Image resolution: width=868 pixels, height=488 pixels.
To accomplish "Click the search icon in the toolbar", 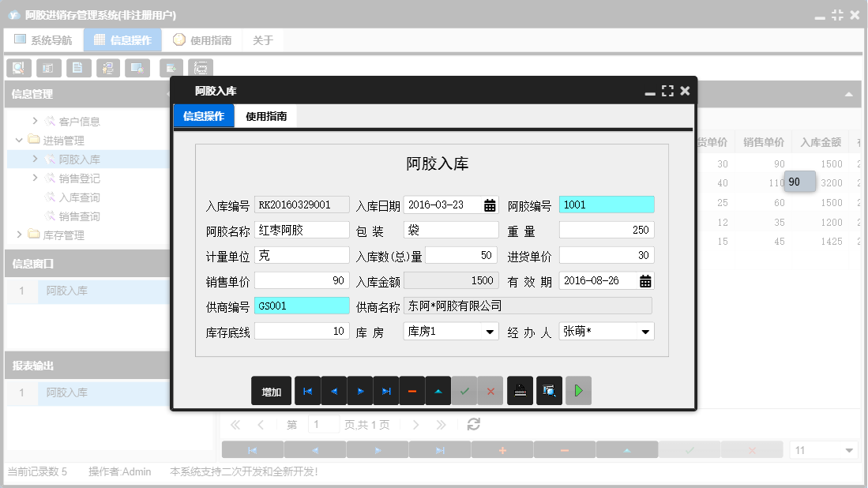I will pyautogui.click(x=18, y=68).
